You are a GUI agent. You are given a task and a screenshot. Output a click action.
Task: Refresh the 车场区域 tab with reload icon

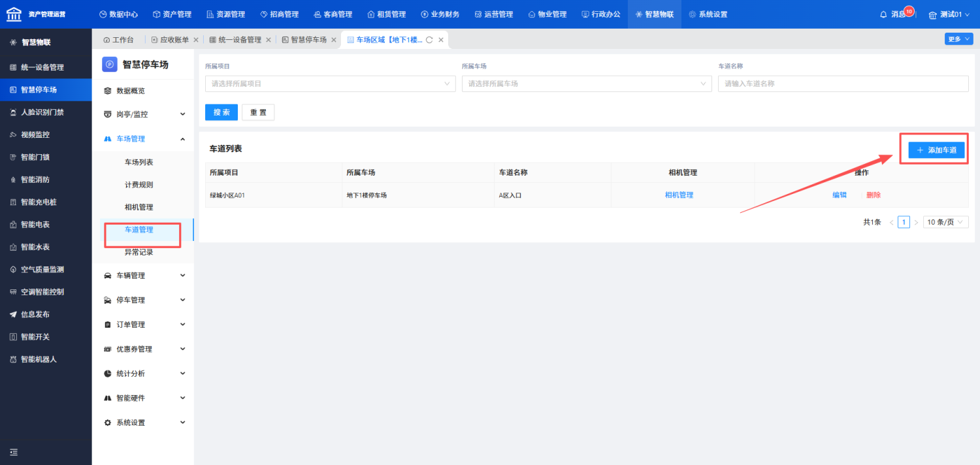[x=429, y=40]
